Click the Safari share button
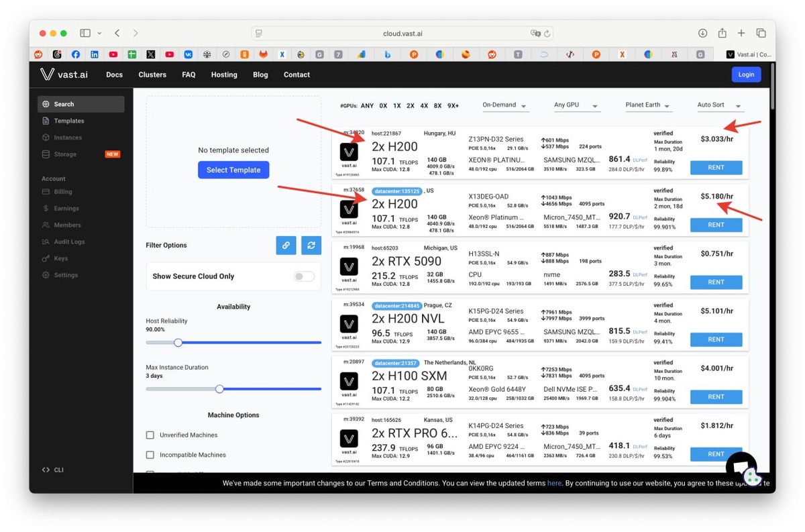The width and height of the screenshot is (805, 532). click(722, 33)
